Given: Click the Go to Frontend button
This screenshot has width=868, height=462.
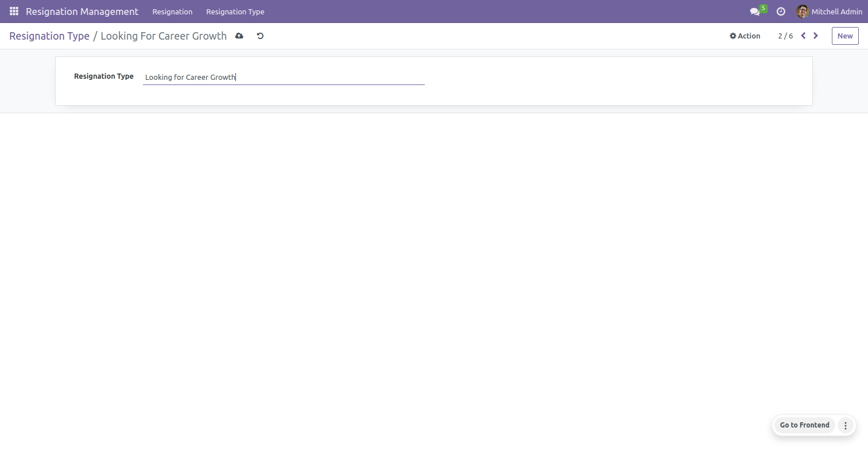Looking at the screenshot, I should pyautogui.click(x=804, y=425).
